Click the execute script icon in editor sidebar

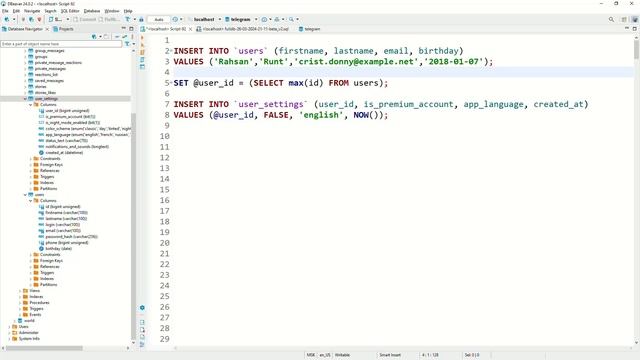tap(142, 52)
